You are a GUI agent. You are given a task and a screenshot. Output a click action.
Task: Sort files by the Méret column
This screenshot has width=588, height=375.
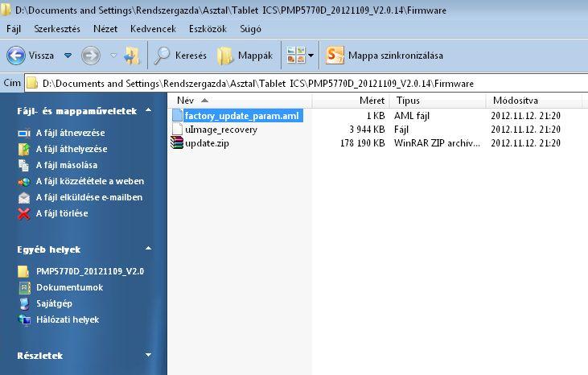click(x=351, y=101)
